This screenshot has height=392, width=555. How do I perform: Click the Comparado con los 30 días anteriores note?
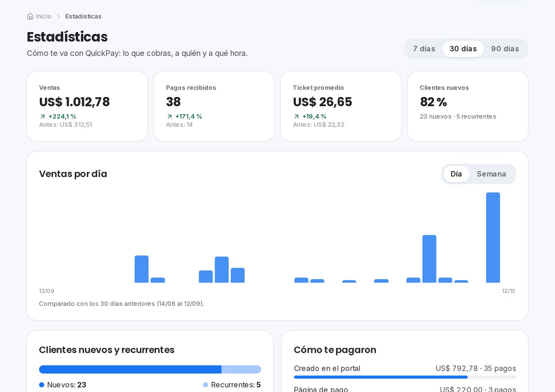point(121,304)
